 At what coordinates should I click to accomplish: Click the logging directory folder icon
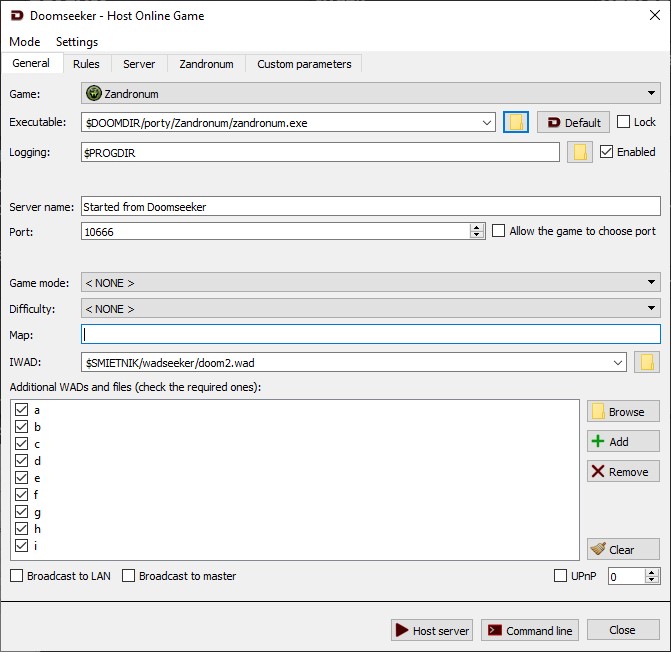[x=579, y=152]
